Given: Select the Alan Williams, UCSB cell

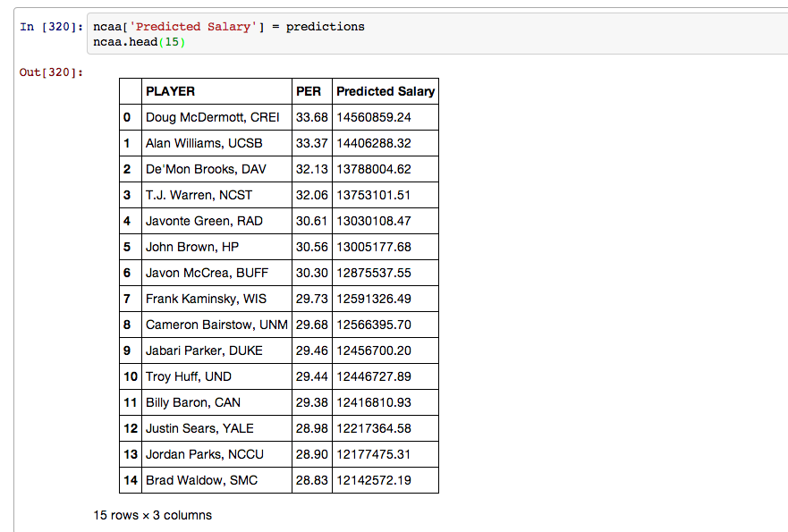Looking at the screenshot, I should pos(216,143).
